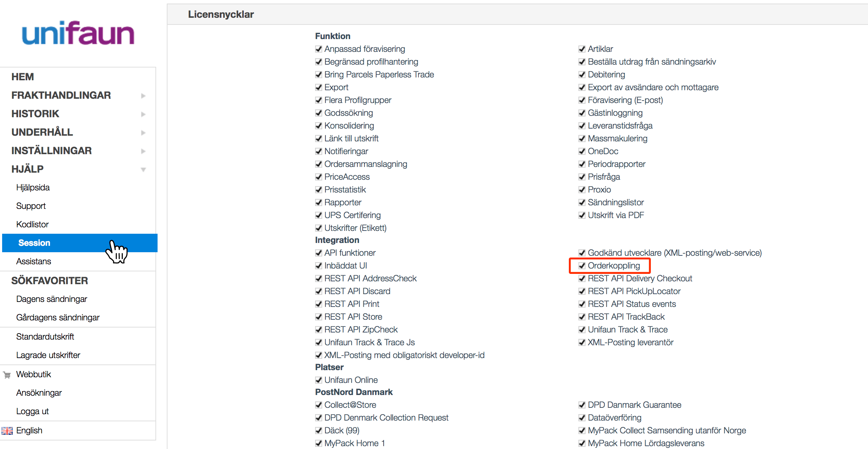Switch language to English
The height and width of the screenshot is (449, 868).
click(x=29, y=431)
